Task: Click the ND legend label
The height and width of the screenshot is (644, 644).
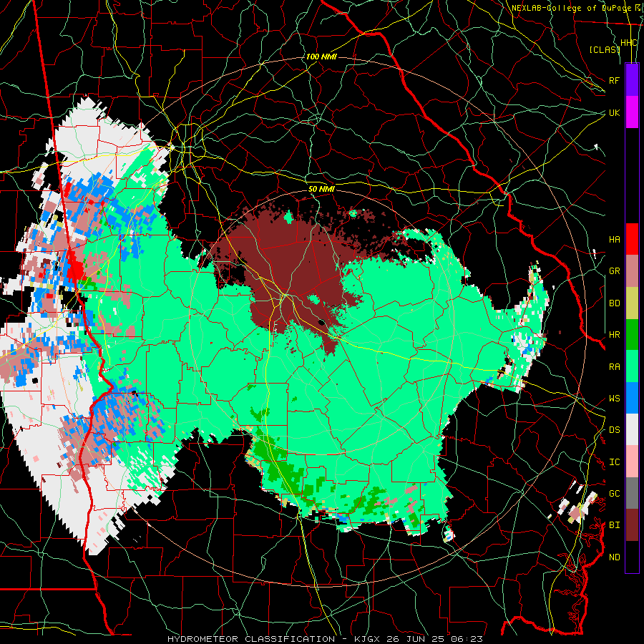Action: [x=614, y=557]
